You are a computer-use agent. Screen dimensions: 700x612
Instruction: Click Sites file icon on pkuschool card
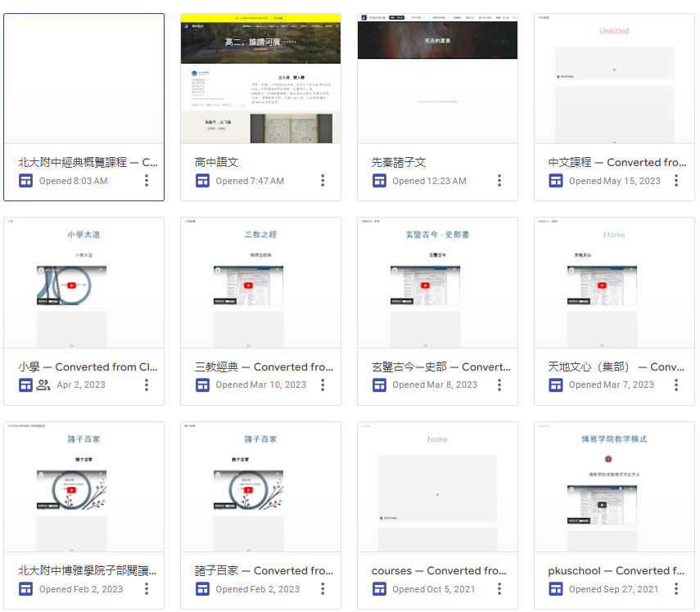pos(556,589)
